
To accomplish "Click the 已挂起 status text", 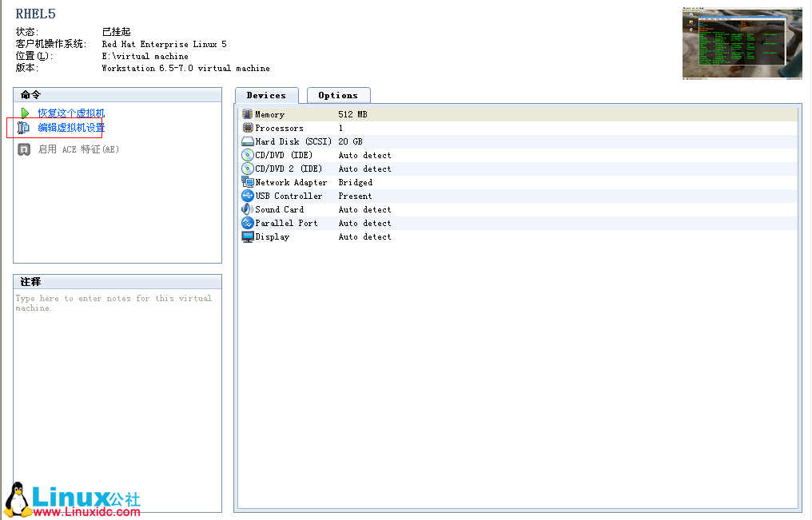I will point(117,32).
